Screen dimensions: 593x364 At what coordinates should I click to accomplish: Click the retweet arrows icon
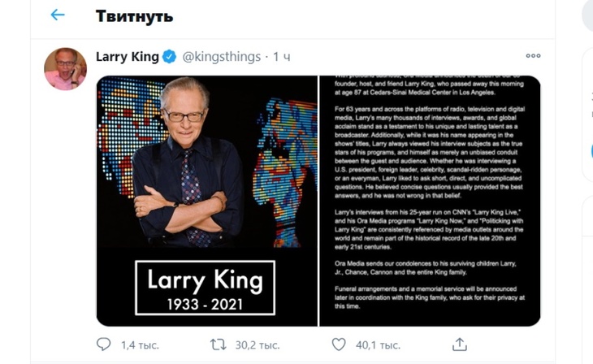point(218,344)
